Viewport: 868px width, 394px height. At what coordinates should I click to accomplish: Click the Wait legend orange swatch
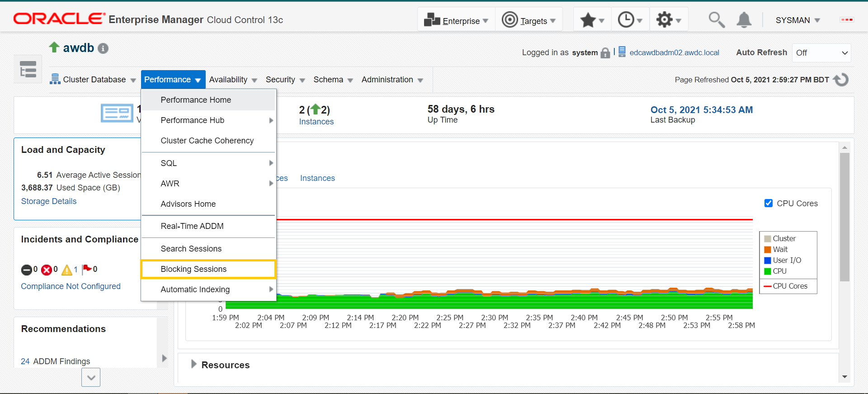coord(768,250)
